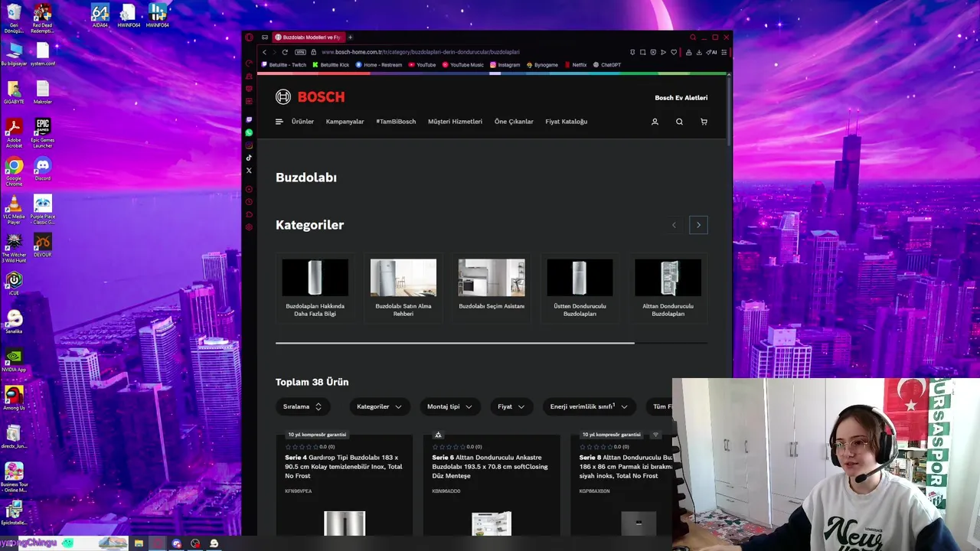Open the NVIDIA App desktop shortcut
This screenshot has height=551, width=980.
(14, 361)
